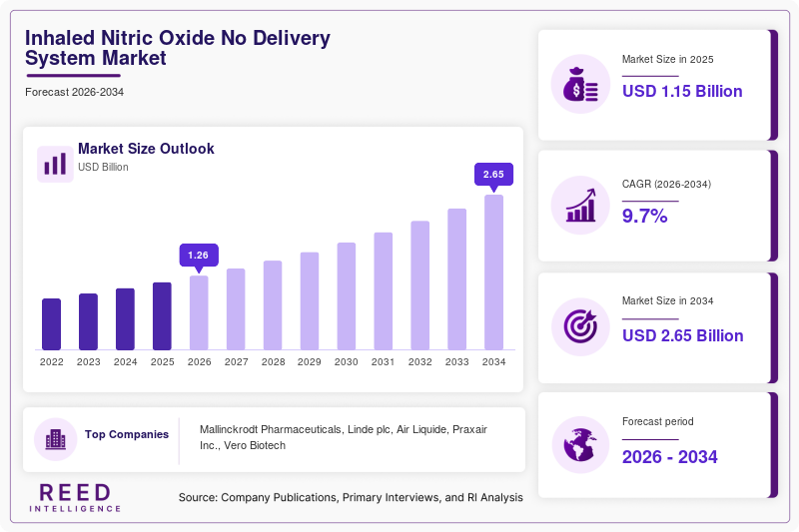
Task: Select the 2024 bar in chart
Action: tap(126, 319)
